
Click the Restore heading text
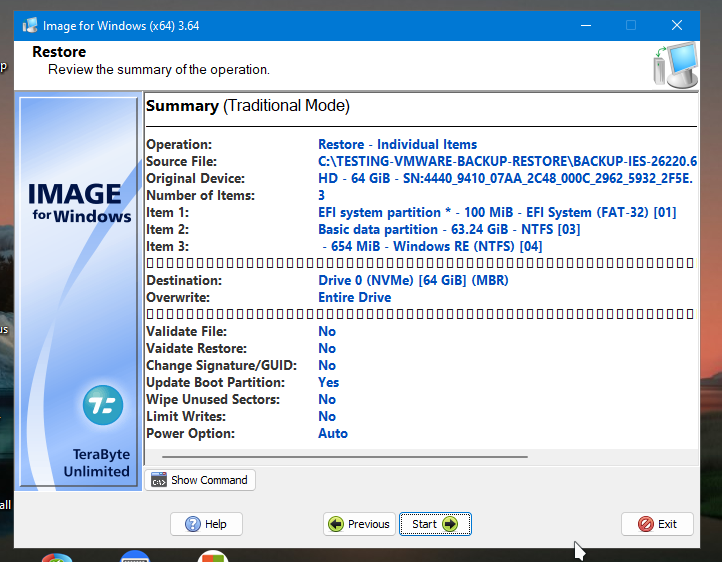point(59,52)
